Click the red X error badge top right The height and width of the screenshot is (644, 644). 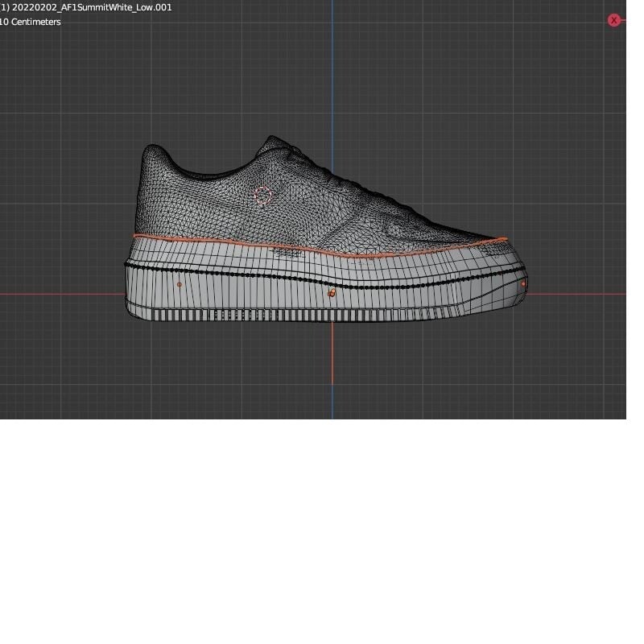pyautogui.click(x=614, y=20)
